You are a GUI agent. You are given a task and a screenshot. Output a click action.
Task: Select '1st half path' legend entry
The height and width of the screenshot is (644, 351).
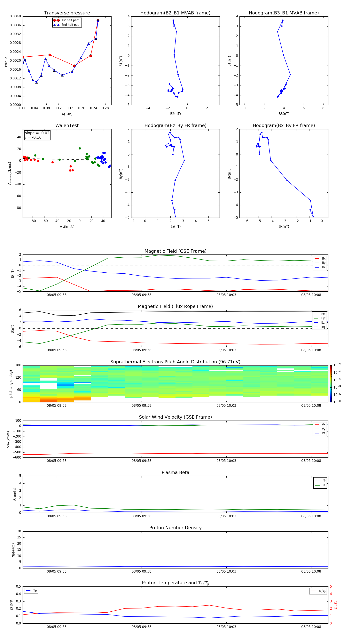66,20
